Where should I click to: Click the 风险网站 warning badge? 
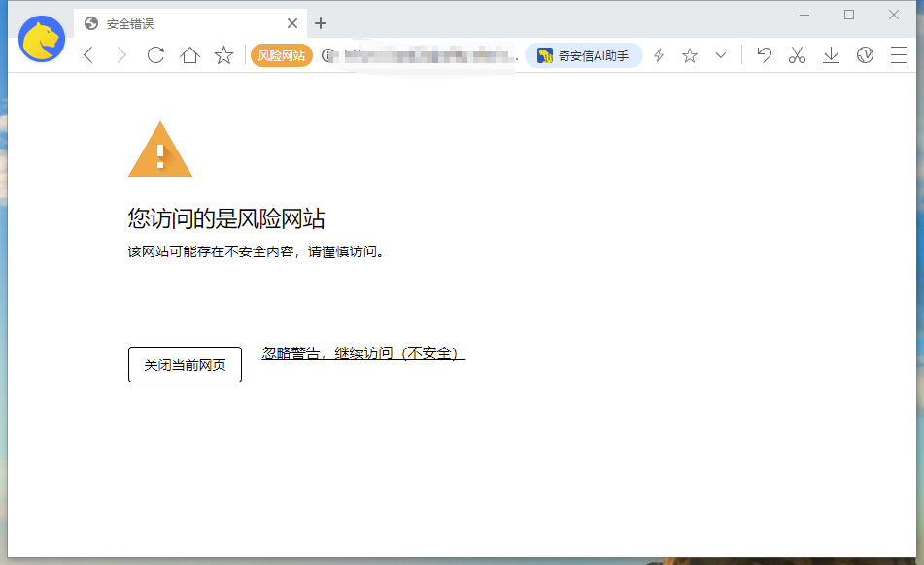click(x=281, y=55)
